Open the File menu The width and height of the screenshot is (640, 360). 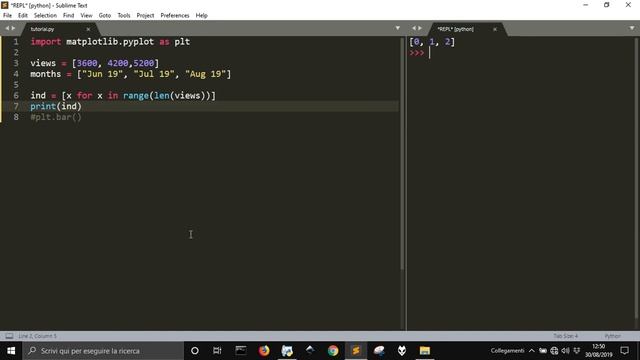click(x=7, y=16)
